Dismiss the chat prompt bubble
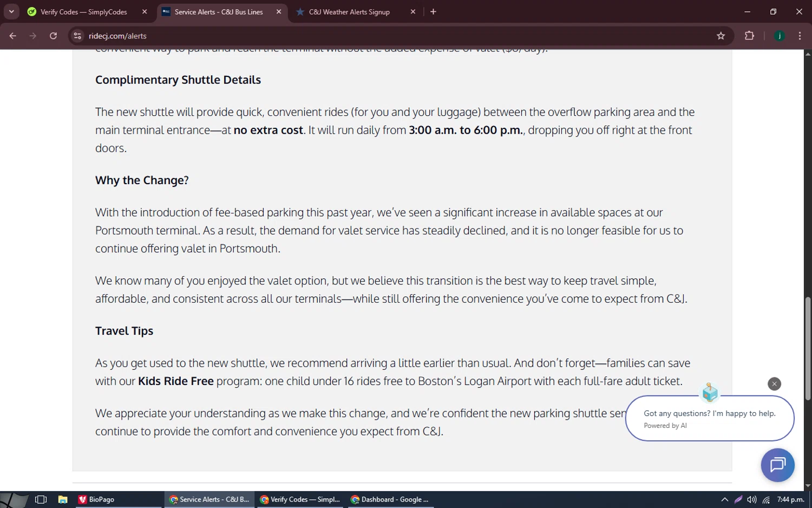This screenshot has height=508, width=812. (774, 384)
